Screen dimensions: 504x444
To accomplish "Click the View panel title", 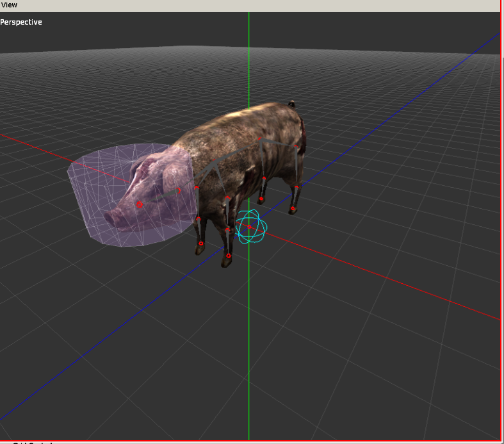I will 9,5.
